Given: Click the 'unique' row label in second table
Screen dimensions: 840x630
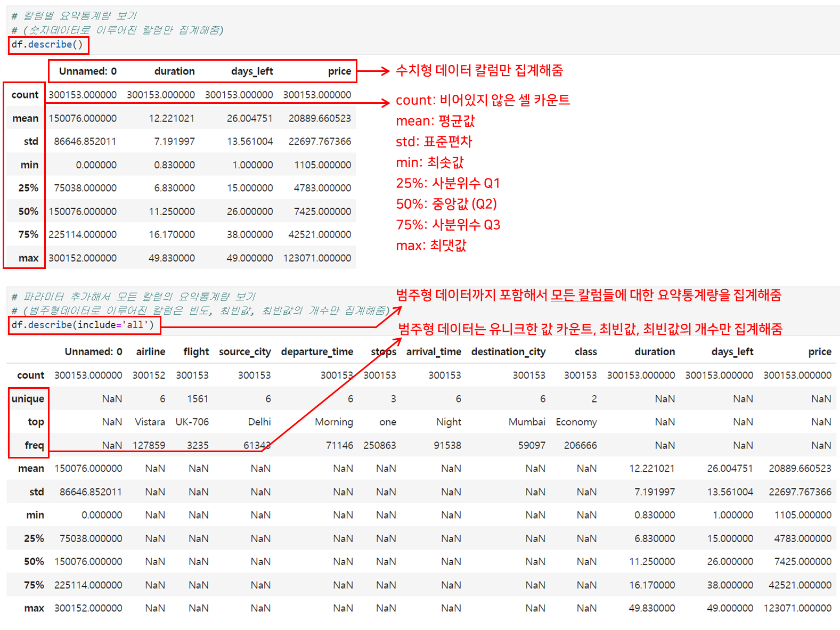Looking at the screenshot, I should click(28, 399).
